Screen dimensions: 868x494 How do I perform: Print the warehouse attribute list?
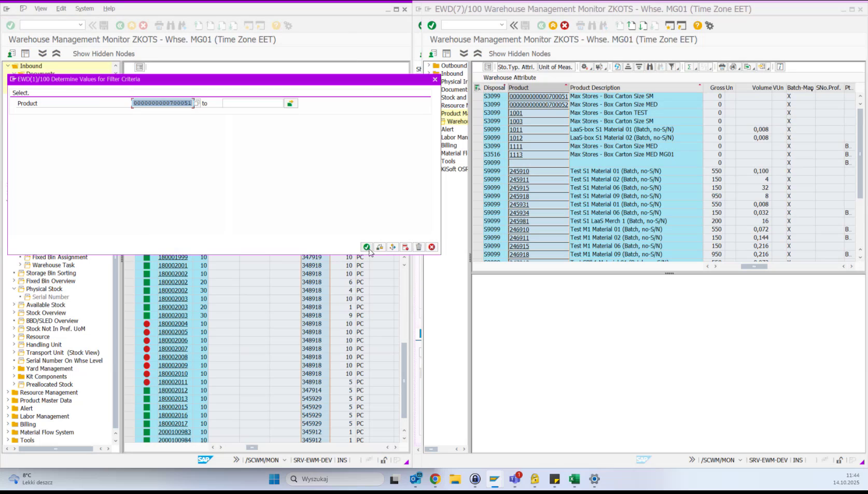(x=722, y=67)
